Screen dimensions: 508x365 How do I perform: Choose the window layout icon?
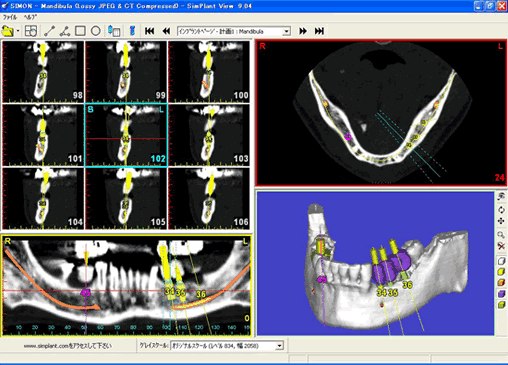tap(31, 31)
